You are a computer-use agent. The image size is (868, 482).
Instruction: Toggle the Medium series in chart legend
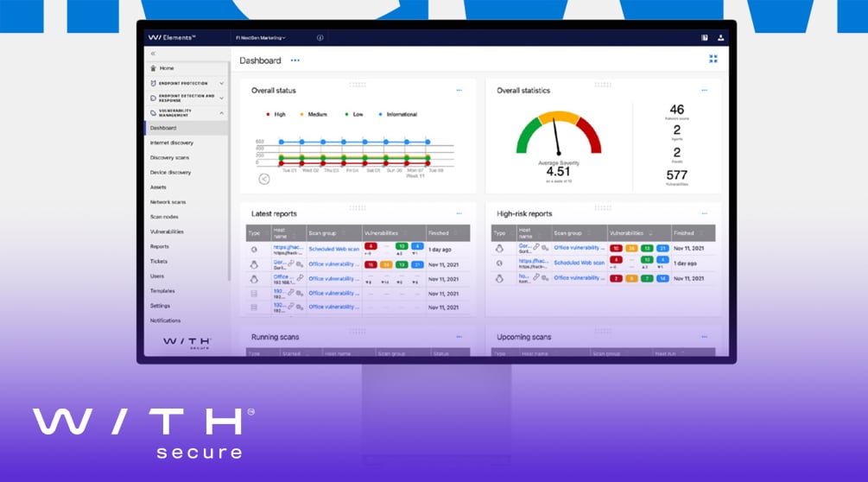(x=314, y=114)
